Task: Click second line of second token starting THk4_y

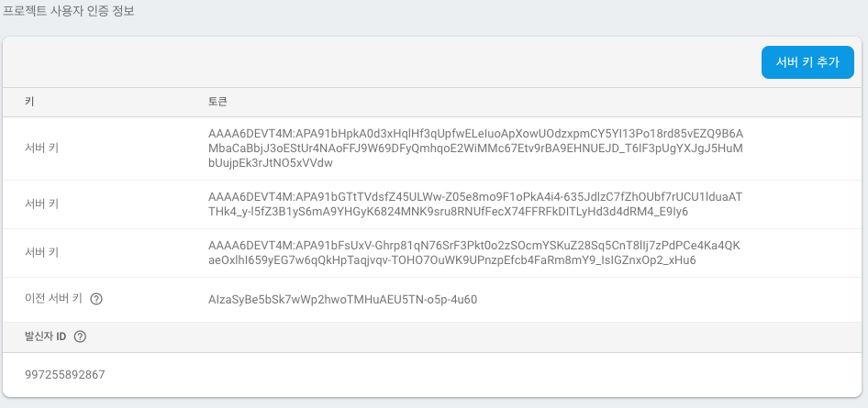Action: click(x=449, y=212)
